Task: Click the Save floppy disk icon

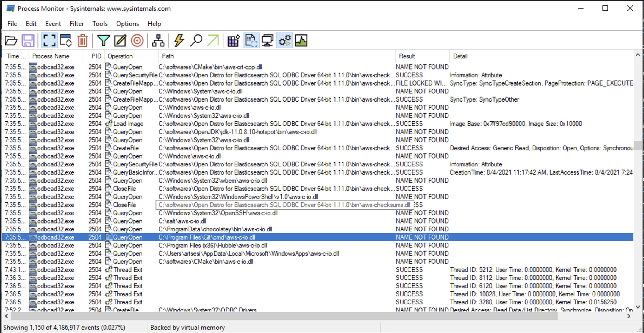Action: [28, 41]
